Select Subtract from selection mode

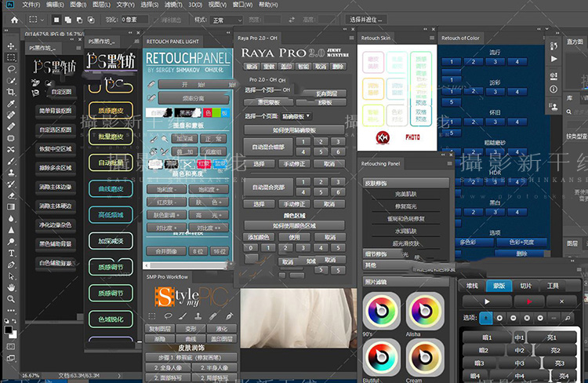(79, 20)
